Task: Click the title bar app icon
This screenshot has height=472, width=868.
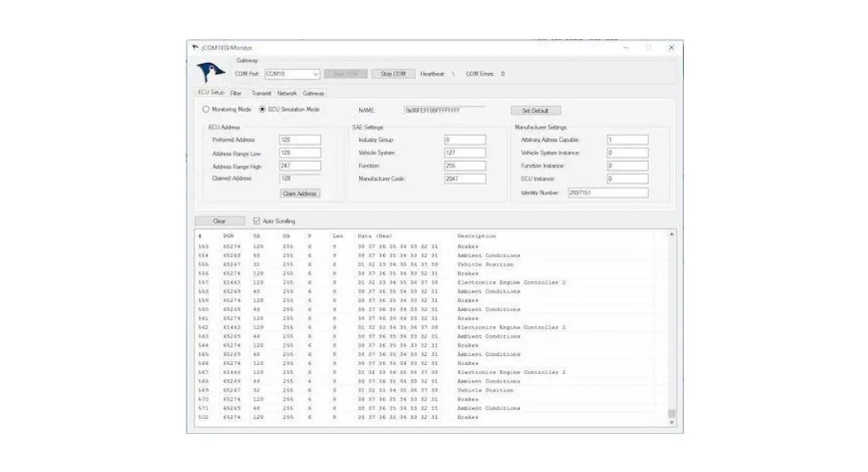Action: tap(196, 48)
